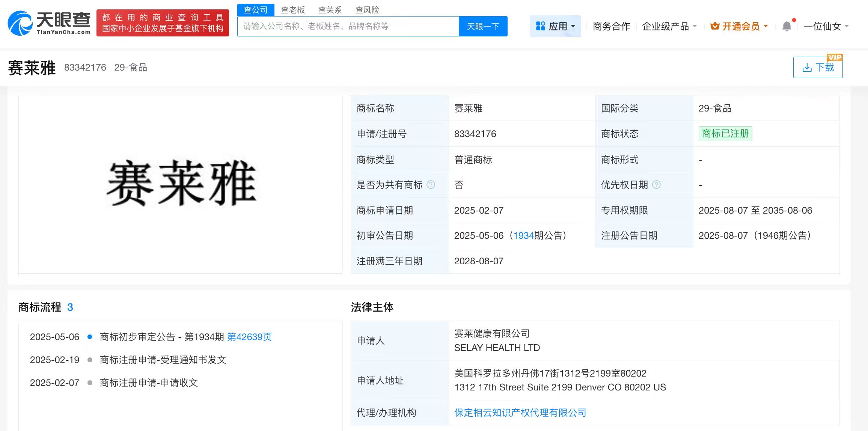This screenshot has height=431, width=868.
Task: Click the crown icon for 开通会员
Action: (715, 26)
